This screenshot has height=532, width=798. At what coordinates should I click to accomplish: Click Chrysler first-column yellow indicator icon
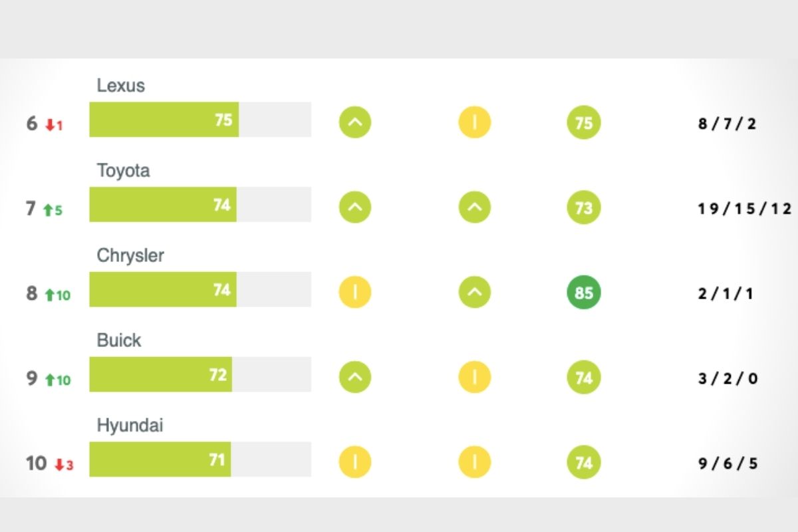point(355,293)
